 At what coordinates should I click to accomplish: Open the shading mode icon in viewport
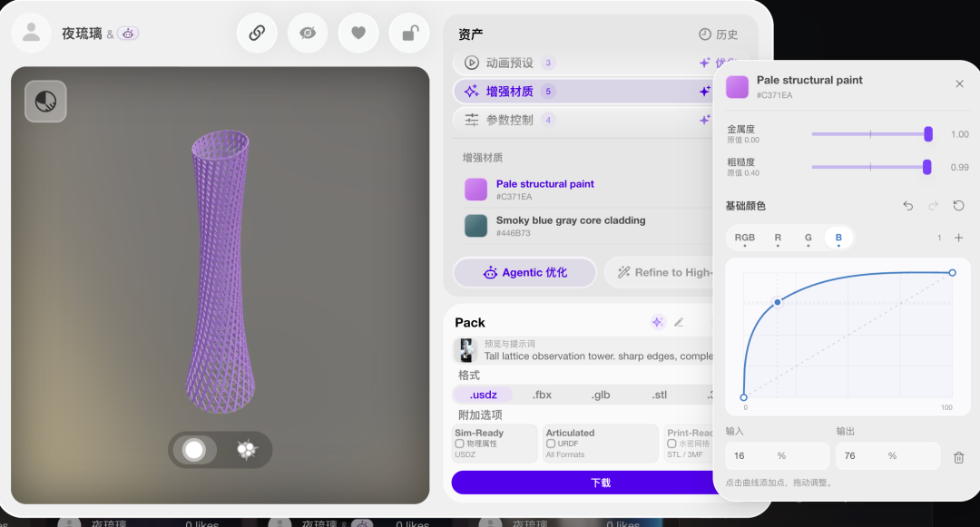(x=45, y=102)
